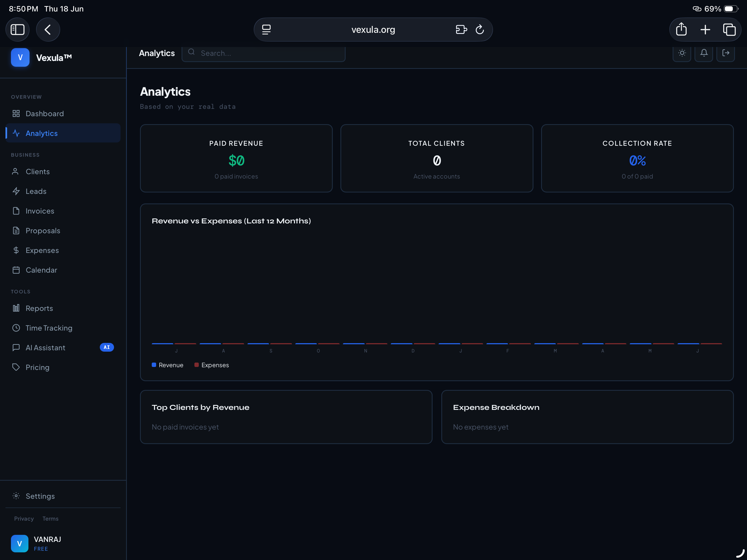
Task: Open the Invoices page
Action: coord(63,211)
